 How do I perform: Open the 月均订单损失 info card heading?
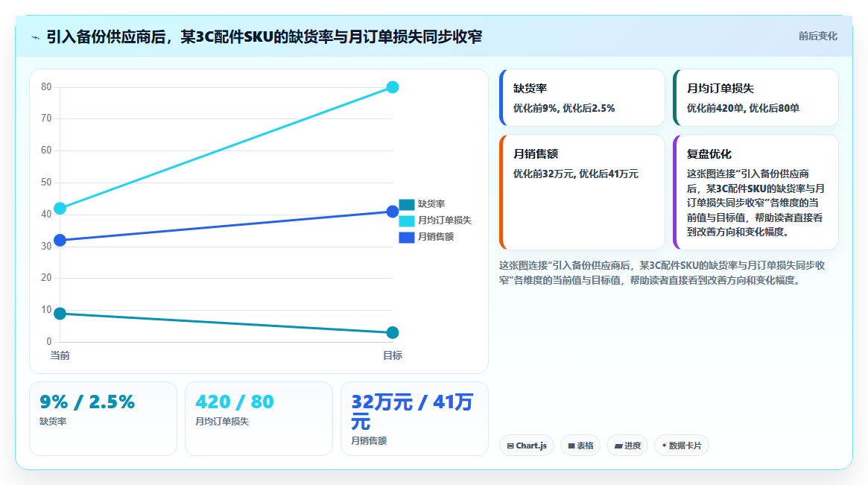coord(720,88)
